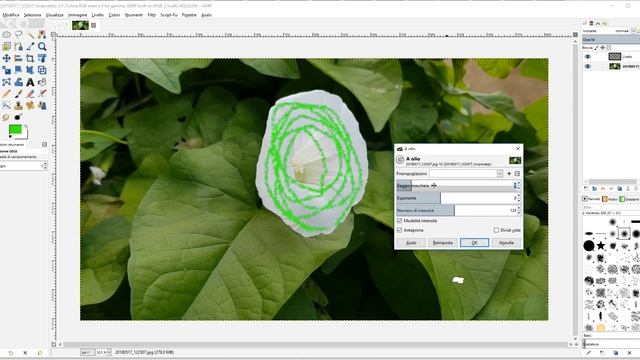Open the Modifica menu
This screenshot has width=640, height=360.
tap(11, 15)
